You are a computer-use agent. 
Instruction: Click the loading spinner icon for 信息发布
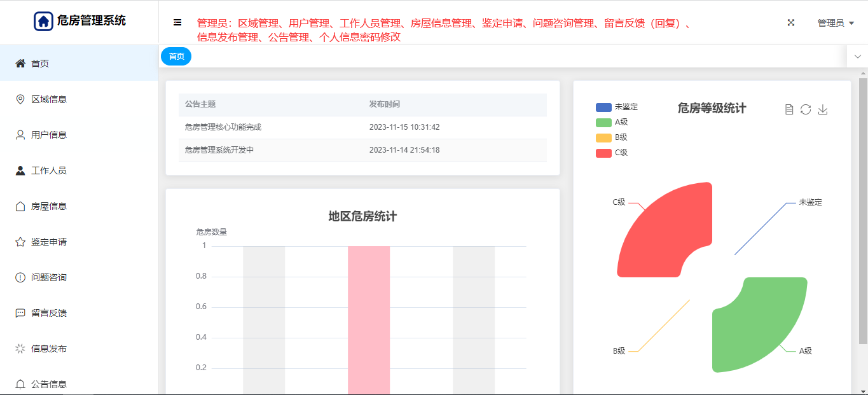[x=20, y=349]
